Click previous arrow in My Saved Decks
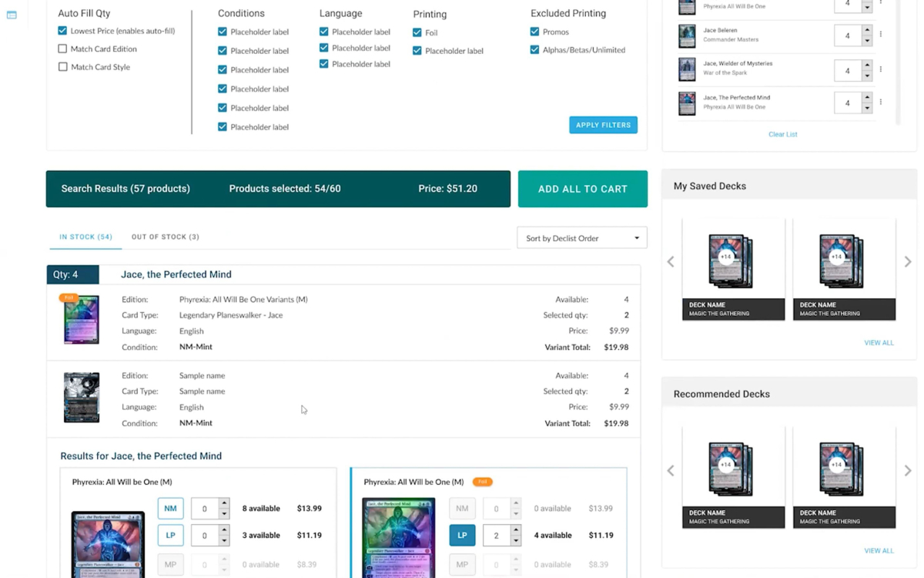The width and height of the screenshot is (924, 578). (671, 262)
